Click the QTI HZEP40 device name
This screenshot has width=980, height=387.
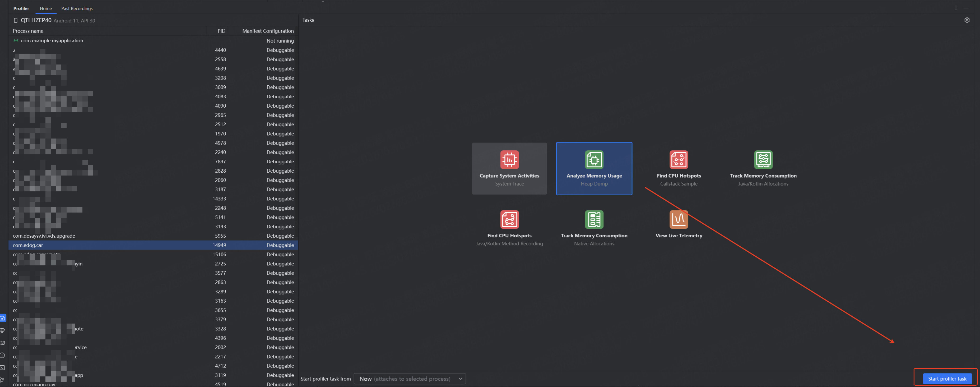click(36, 20)
